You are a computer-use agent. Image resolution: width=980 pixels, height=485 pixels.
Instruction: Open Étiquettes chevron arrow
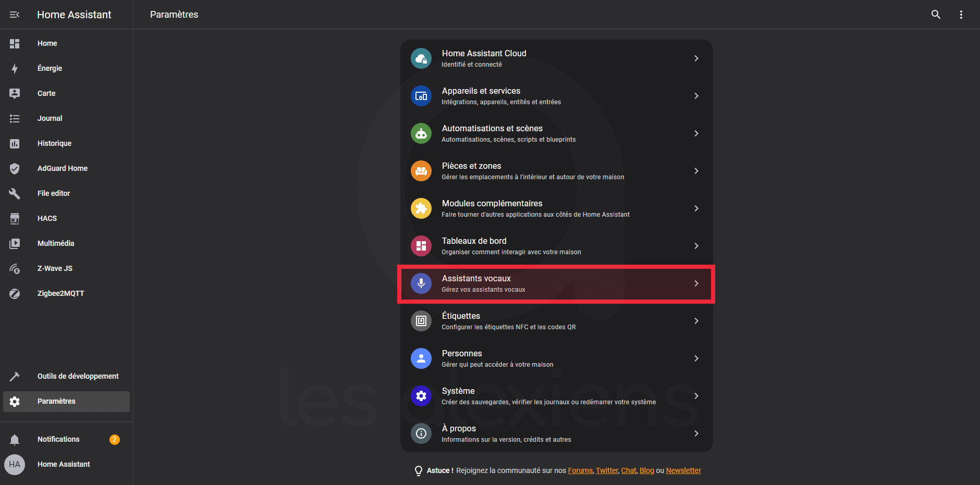(696, 321)
